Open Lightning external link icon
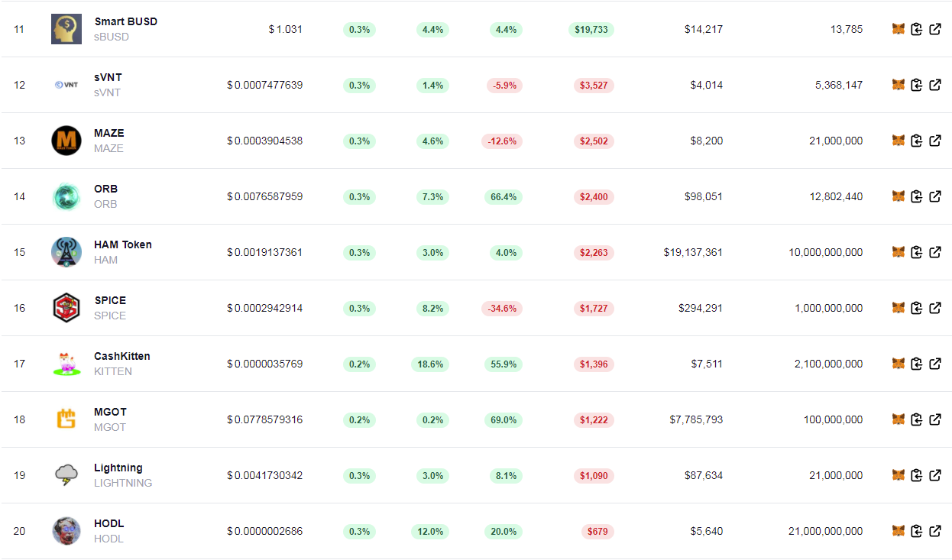The image size is (952, 560). 935,475
